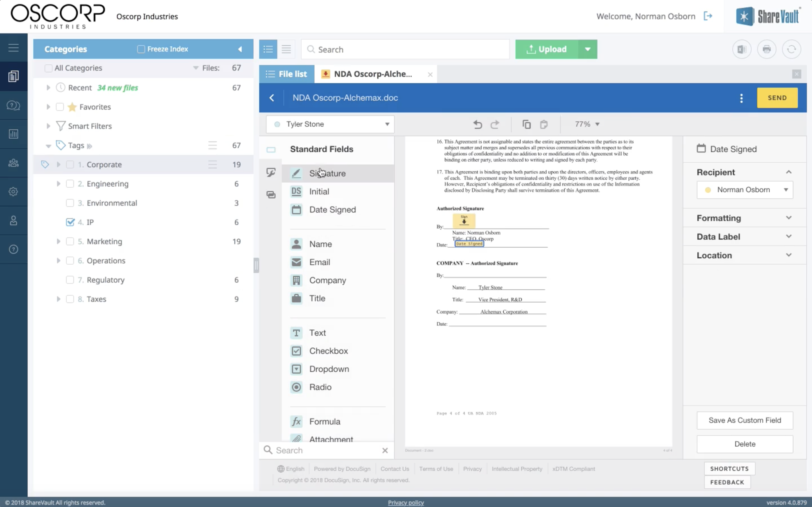This screenshot has height=507, width=812.
Task: Check the Favorites checkbox
Action: point(60,107)
